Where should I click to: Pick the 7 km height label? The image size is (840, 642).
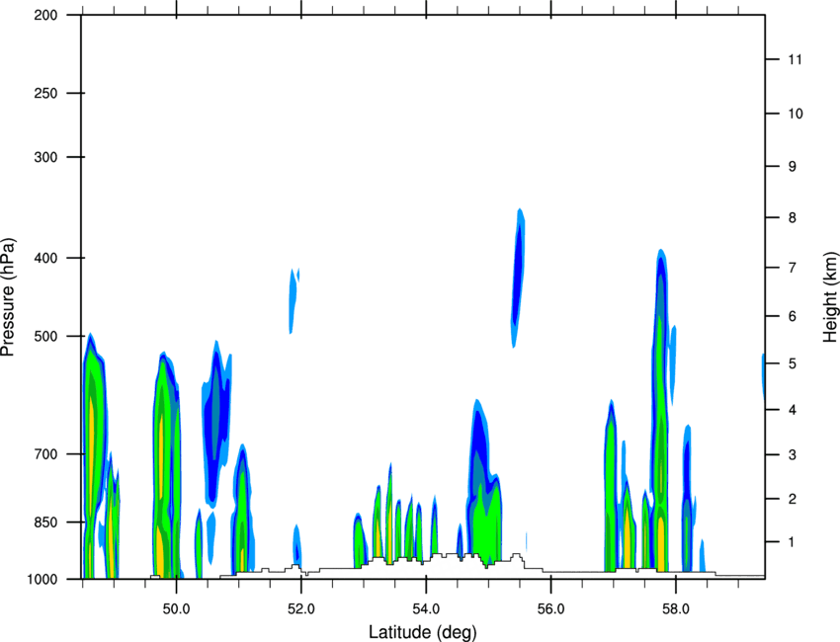tap(793, 268)
